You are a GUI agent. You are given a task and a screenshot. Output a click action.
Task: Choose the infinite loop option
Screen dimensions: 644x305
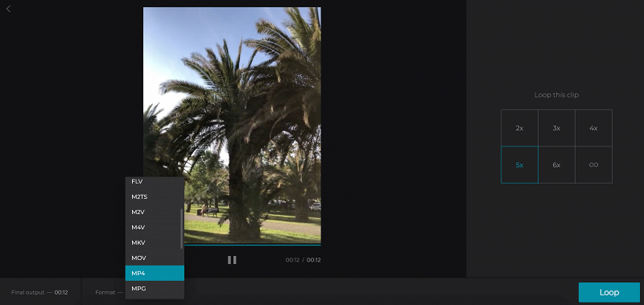[x=593, y=165]
